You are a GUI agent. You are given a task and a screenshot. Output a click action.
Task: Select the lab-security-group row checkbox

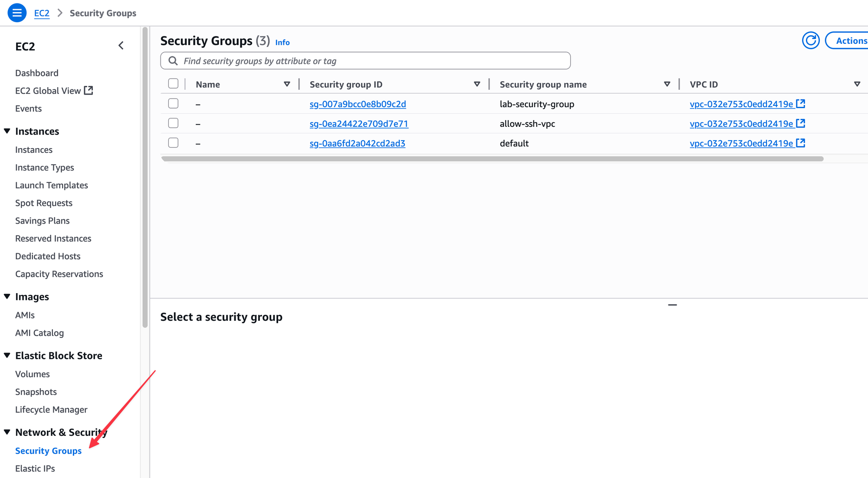173,103
